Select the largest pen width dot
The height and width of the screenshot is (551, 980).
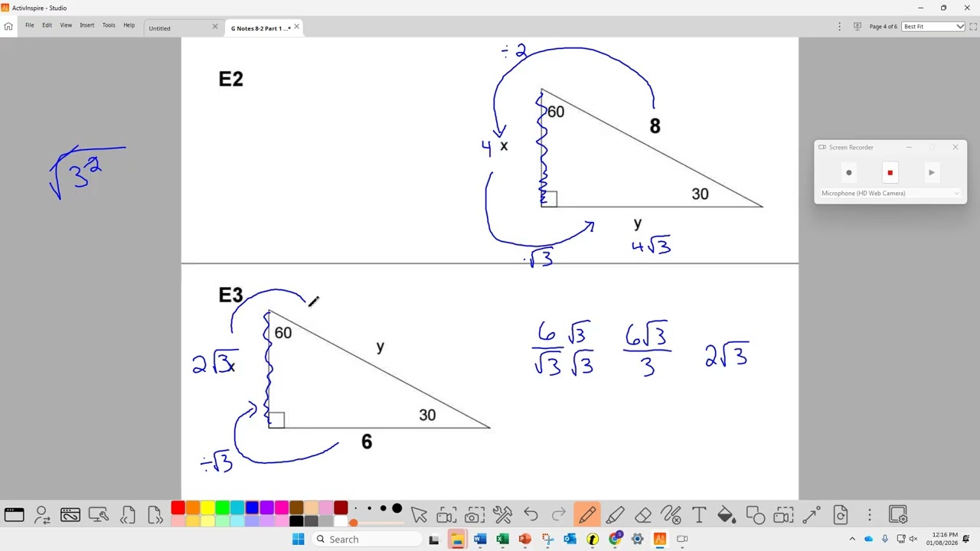(x=397, y=509)
